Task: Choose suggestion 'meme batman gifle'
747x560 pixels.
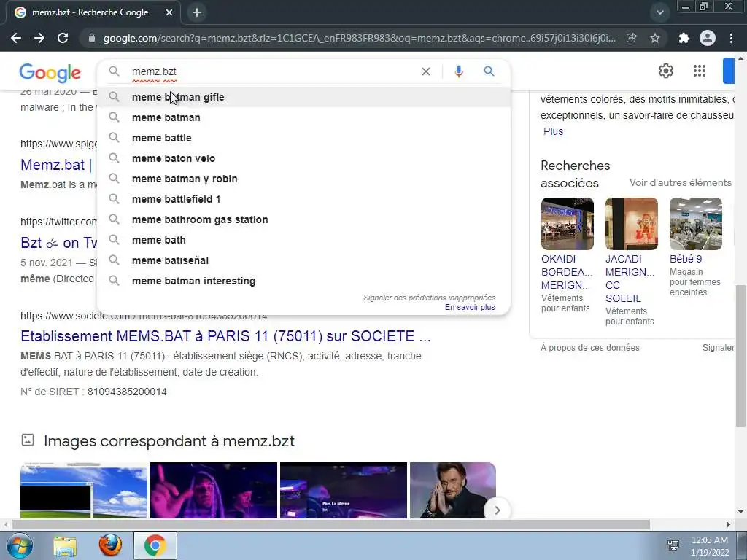Action: pos(303,97)
